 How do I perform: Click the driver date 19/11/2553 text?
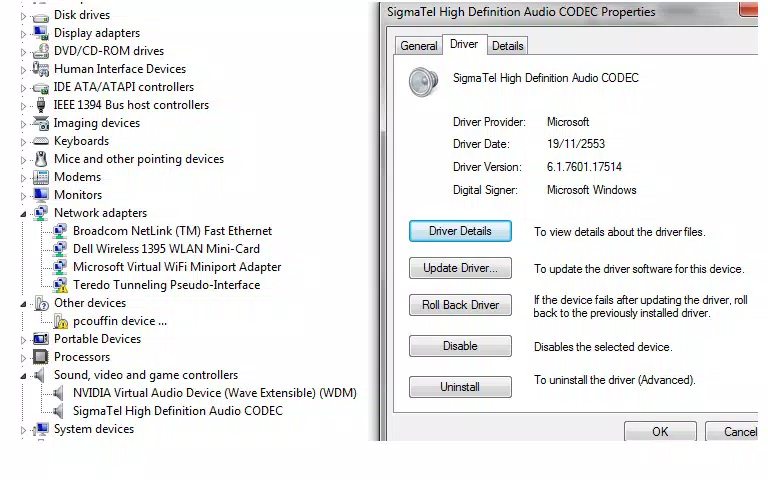tap(576, 144)
